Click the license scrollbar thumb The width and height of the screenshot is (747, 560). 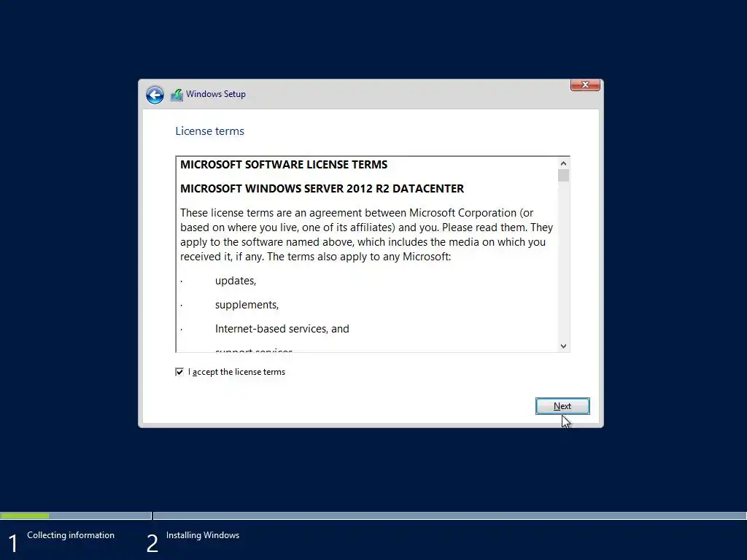(x=564, y=176)
